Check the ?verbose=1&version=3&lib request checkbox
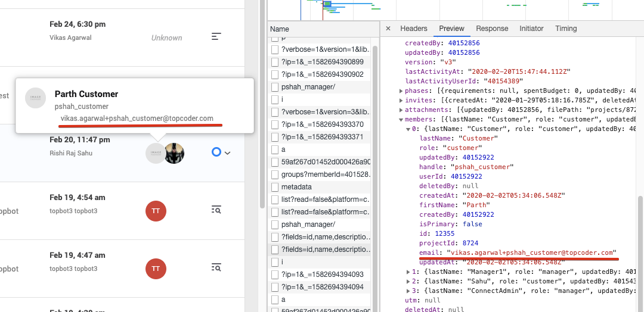 tap(275, 112)
